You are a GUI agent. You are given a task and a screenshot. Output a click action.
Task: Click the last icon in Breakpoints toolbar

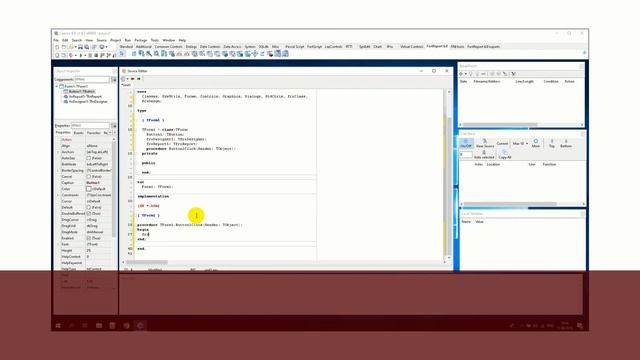513,74
